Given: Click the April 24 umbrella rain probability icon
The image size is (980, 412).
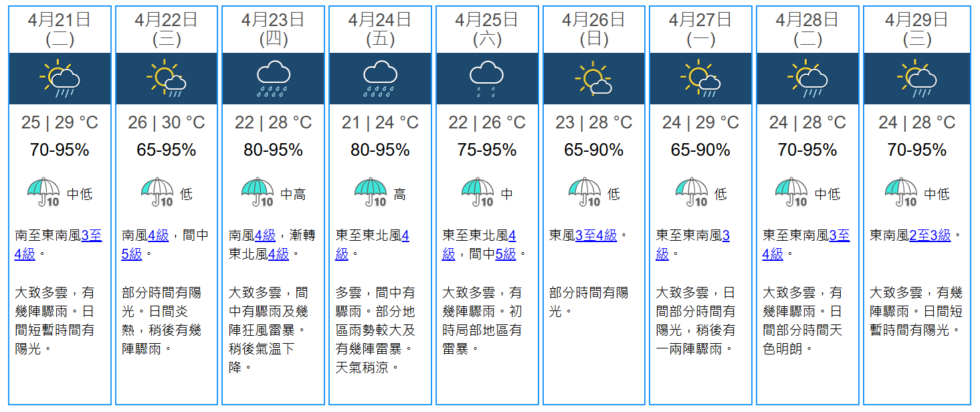Looking at the screenshot, I should (371, 193).
